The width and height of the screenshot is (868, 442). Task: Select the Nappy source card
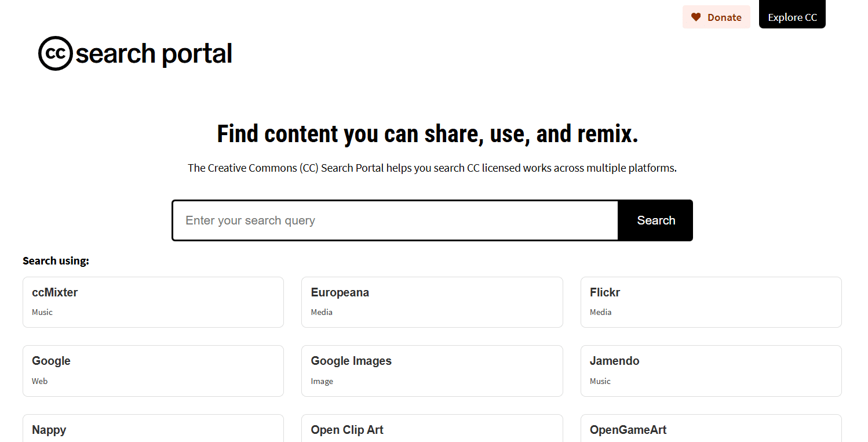click(x=153, y=429)
